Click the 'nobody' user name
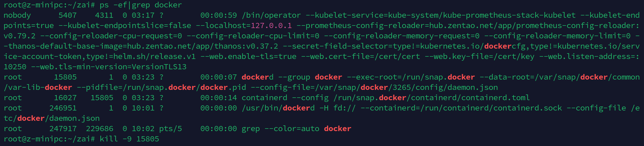 click(x=17, y=15)
